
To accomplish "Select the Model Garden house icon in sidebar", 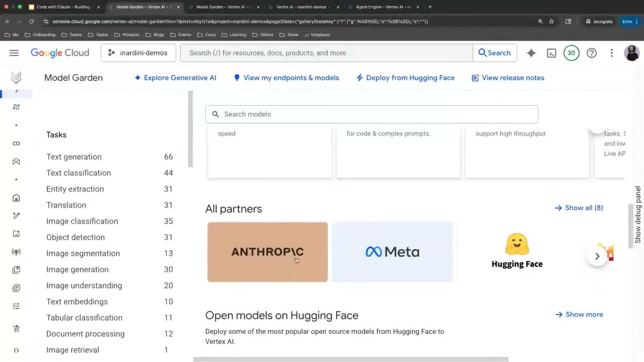I will (x=16, y=198).
